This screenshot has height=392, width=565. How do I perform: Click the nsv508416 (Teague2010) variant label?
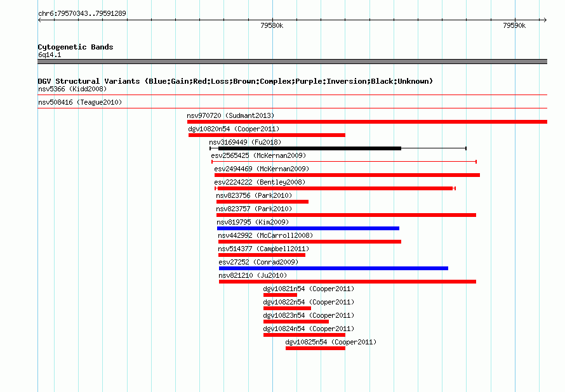pos(80,102)
